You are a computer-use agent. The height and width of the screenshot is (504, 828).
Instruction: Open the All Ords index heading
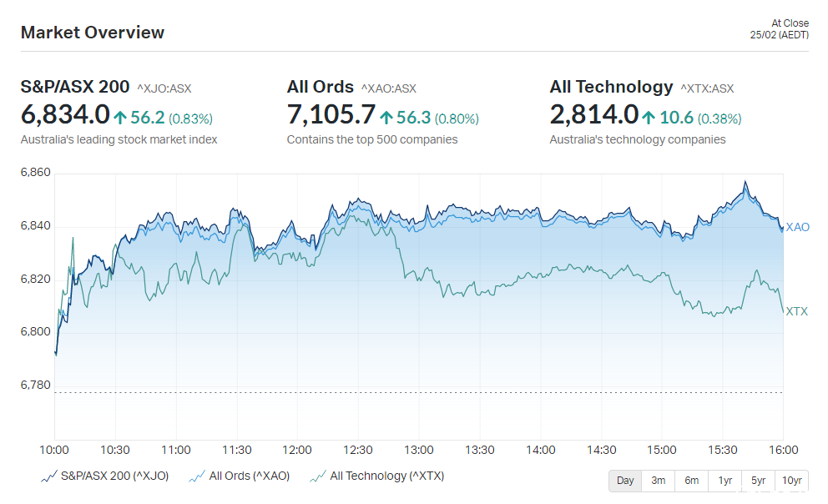click(320, 87)
